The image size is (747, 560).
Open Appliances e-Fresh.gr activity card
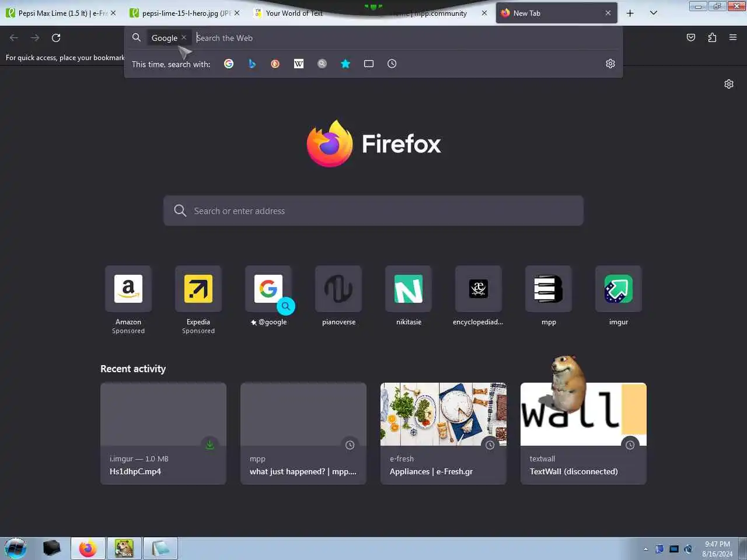click(x=444, y=433)
